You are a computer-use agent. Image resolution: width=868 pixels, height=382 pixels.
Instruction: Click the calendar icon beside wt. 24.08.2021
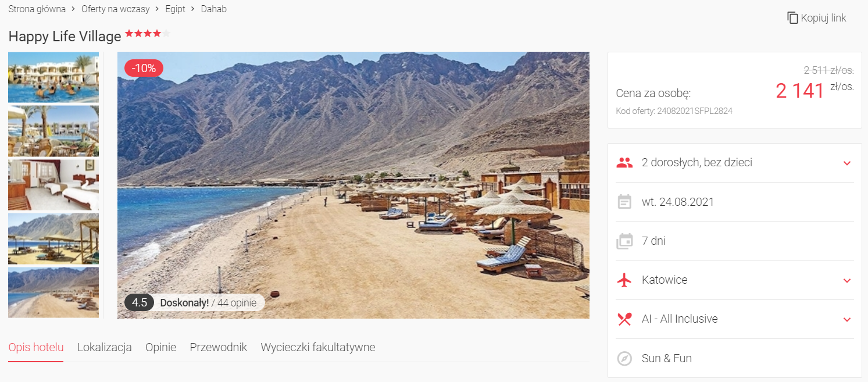624,202
